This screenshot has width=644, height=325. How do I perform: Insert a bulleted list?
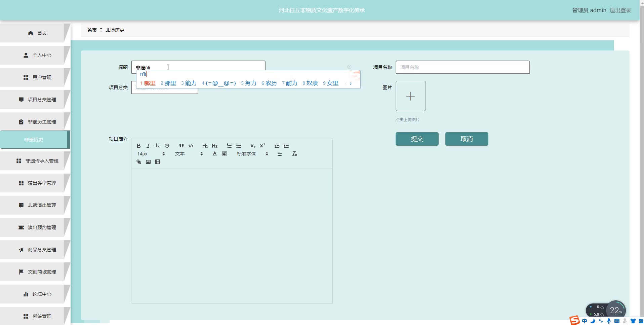[x=239, y=146]
